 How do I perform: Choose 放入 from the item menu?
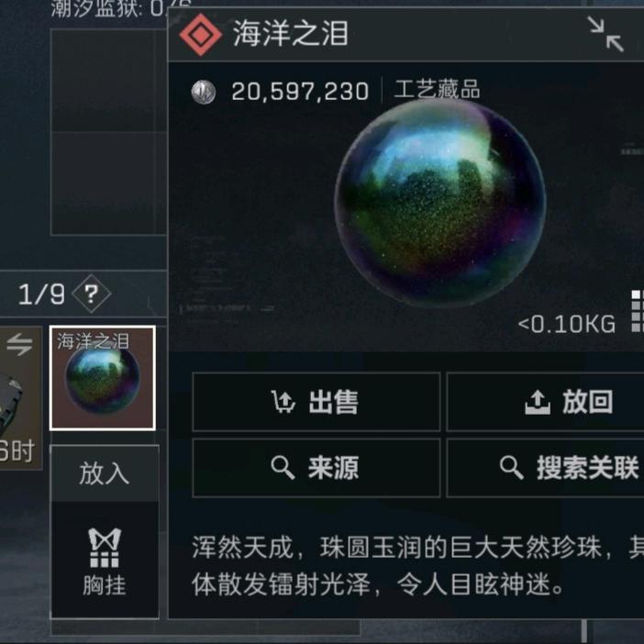(x=105, y=473)
